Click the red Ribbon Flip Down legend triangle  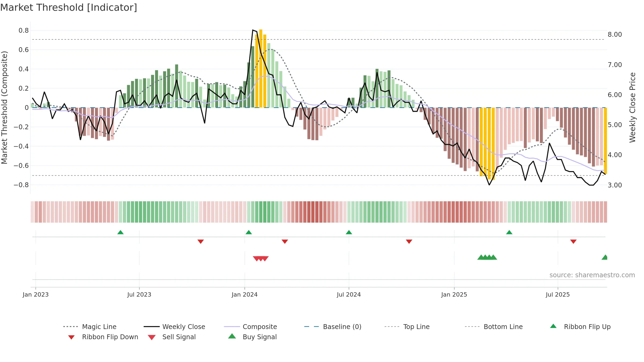pos(71,337)
